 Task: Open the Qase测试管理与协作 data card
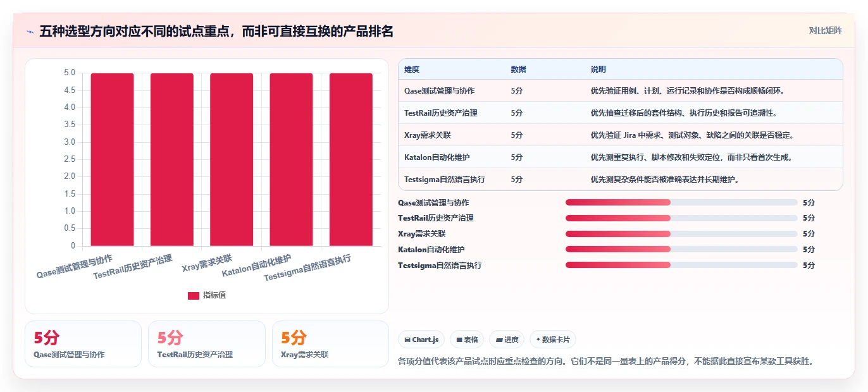tap(83, 343)
